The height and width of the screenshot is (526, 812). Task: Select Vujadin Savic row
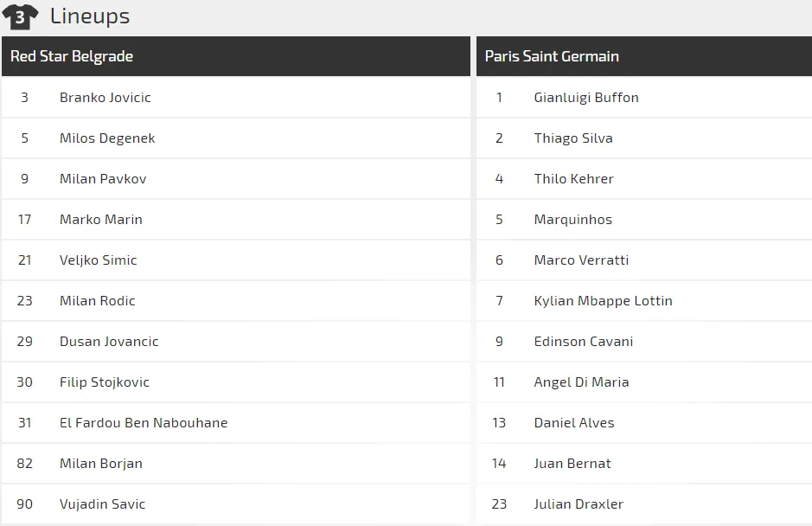click(102, 504)
